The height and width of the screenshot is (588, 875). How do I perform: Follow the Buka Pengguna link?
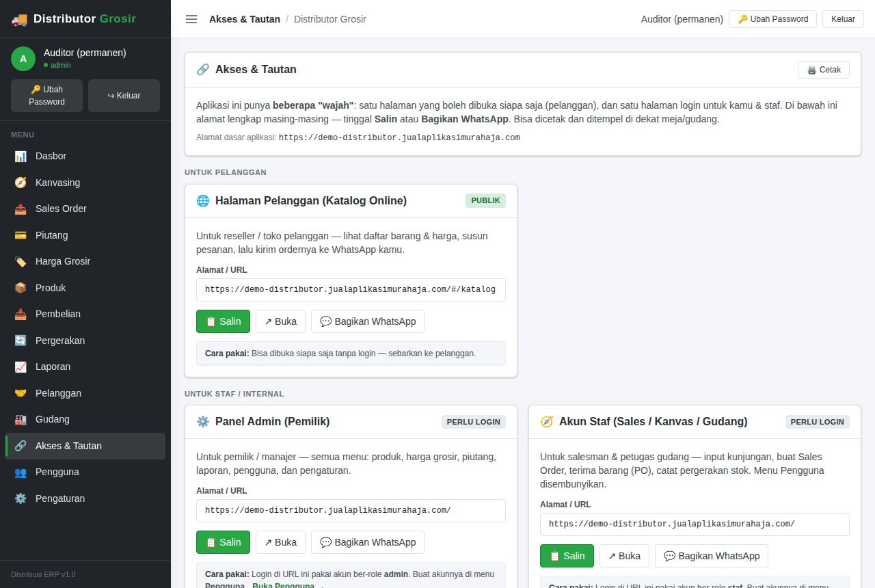pos(283,586)
